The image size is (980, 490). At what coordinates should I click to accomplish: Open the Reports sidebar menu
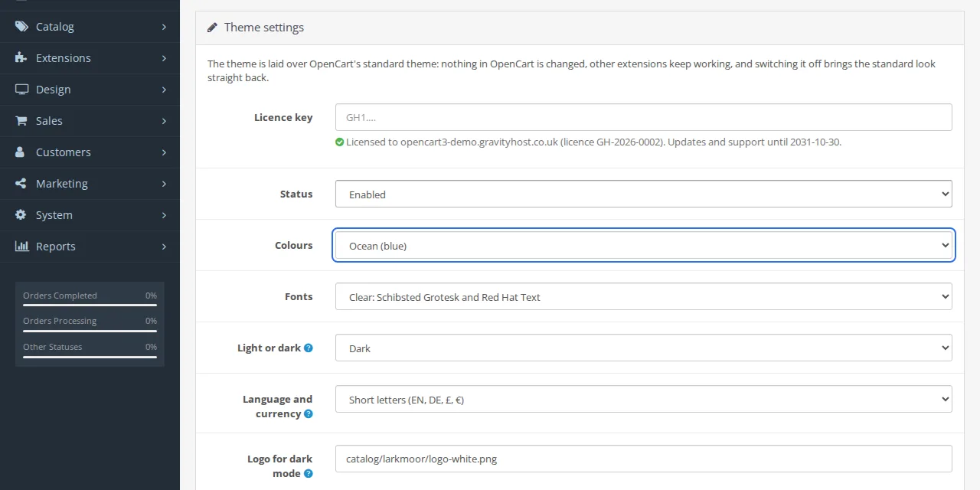(x=90, y=247)
